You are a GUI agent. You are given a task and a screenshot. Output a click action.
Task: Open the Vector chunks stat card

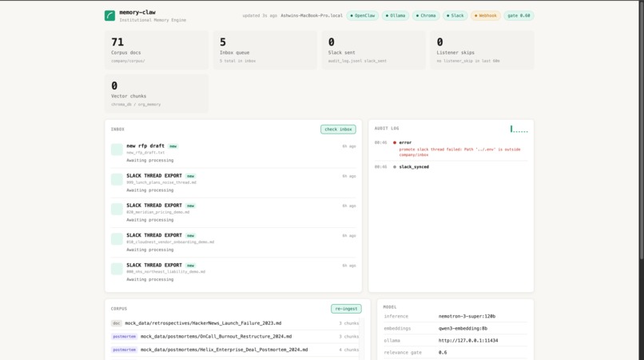coord(157,94)
